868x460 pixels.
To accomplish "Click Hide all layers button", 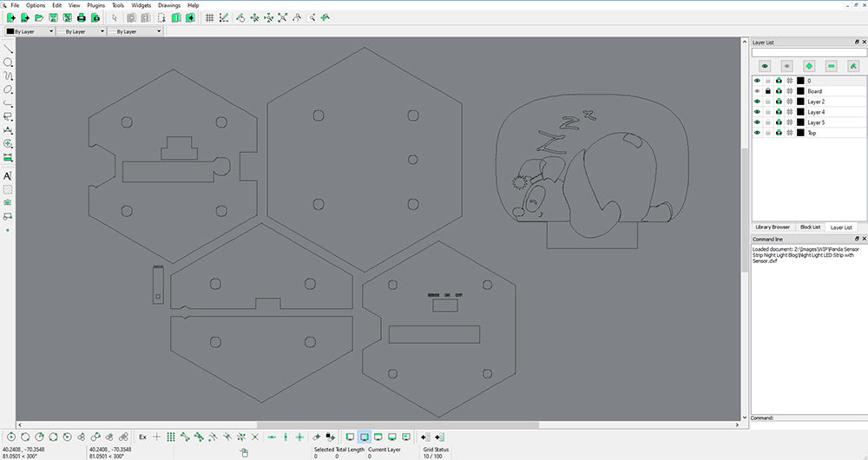I will coord(786,67).
